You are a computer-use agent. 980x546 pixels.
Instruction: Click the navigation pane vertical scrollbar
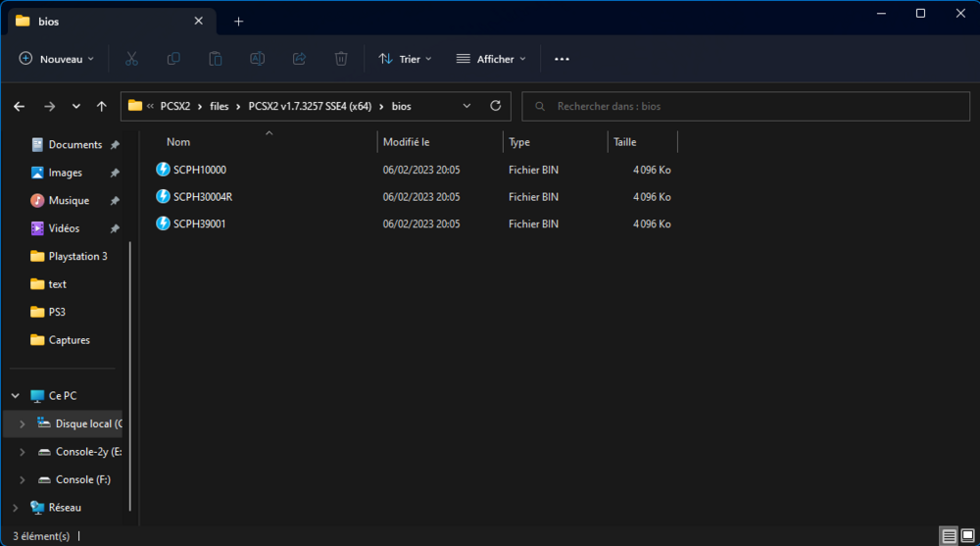pos(130,375)
